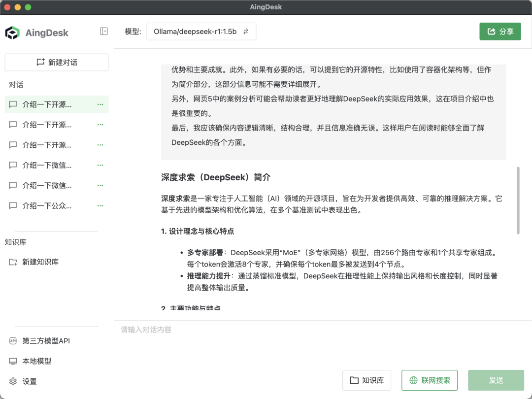532x399 pixels.
Task: Open the Ollama/deepseek-r1:1.5b model selector
Action: tap(201, 32)
